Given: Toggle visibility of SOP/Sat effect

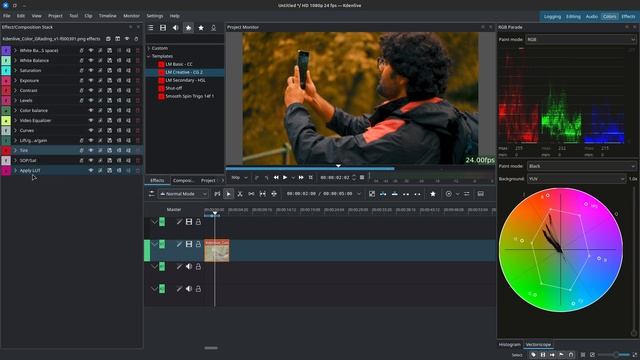Looking at the screenshot, I should (x=91, y=160).
